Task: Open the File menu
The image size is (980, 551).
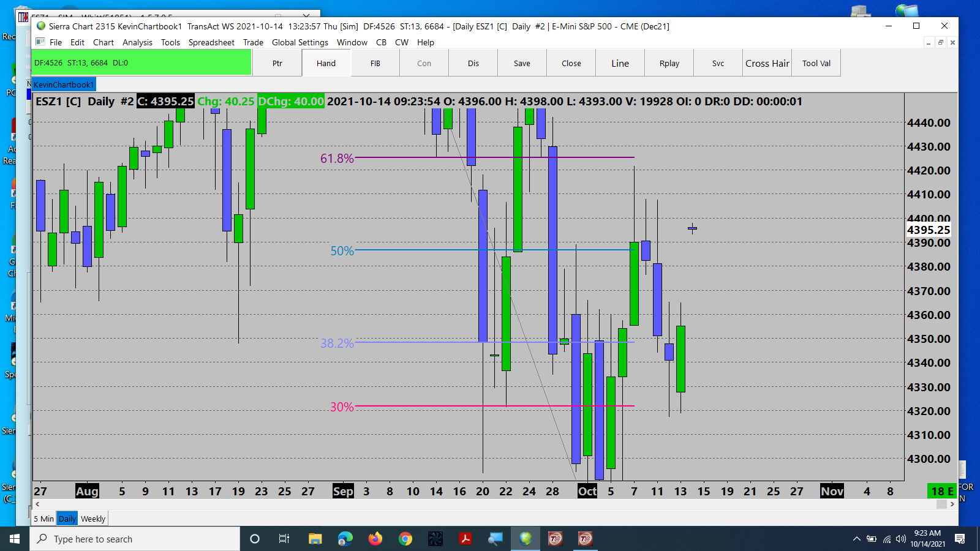Action: coord(56,42)
